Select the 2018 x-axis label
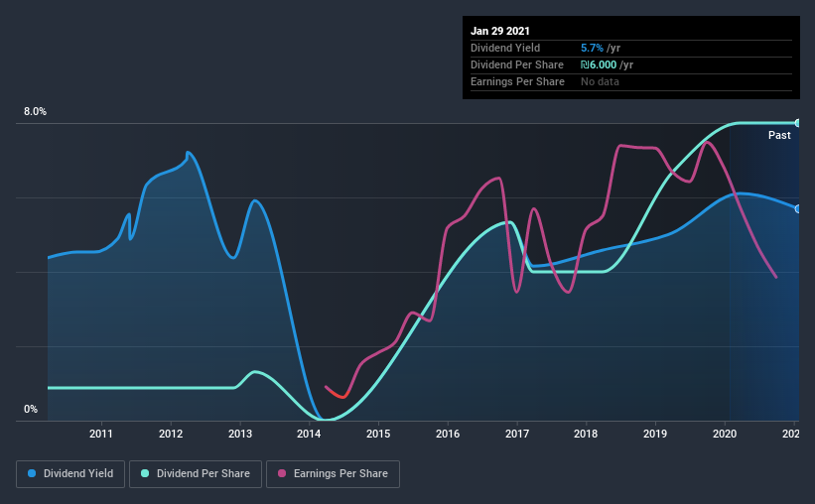Viewport: 815px width, 504px height. (586, 434)
